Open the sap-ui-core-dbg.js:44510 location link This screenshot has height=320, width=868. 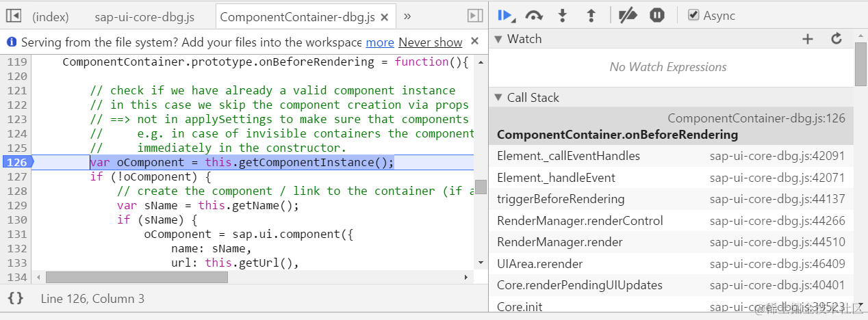777,242
